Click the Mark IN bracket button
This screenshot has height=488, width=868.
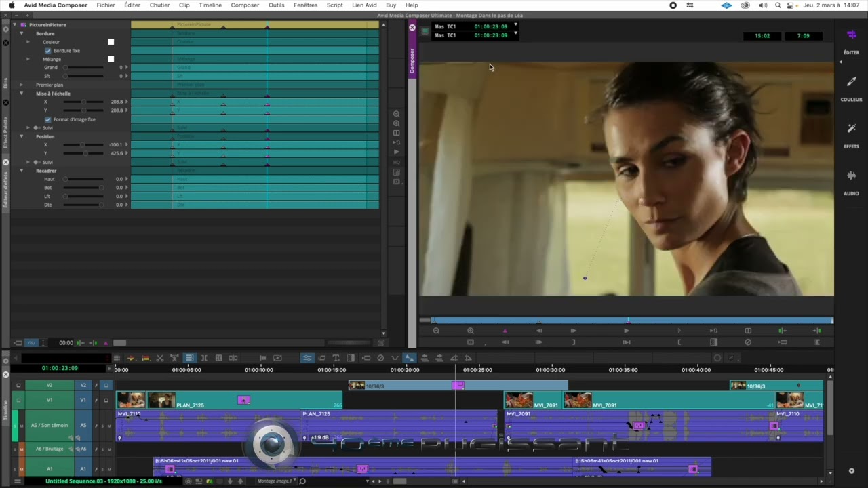[x=679, y=342]
